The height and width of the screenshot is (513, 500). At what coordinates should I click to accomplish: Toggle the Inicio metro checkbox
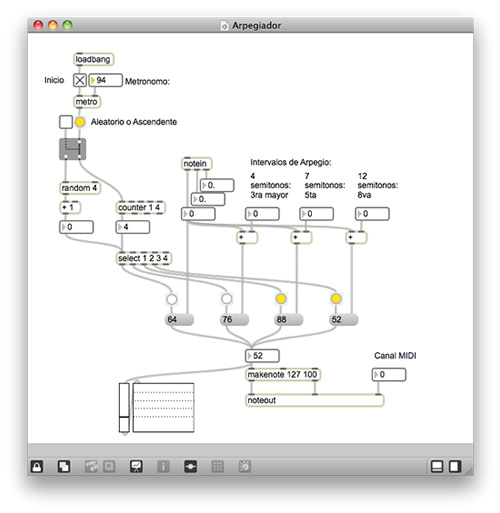pyautogui.click(x=80, y=80)
